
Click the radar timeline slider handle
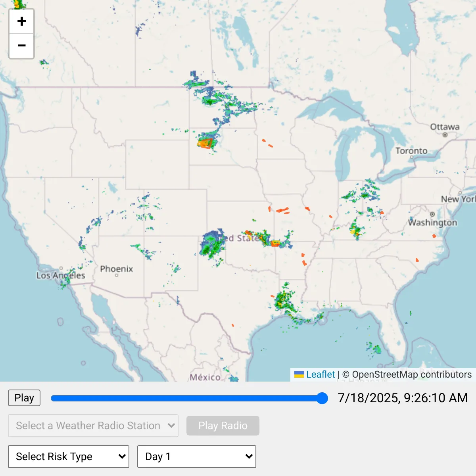pyautogui.click(x=322, y=398)
